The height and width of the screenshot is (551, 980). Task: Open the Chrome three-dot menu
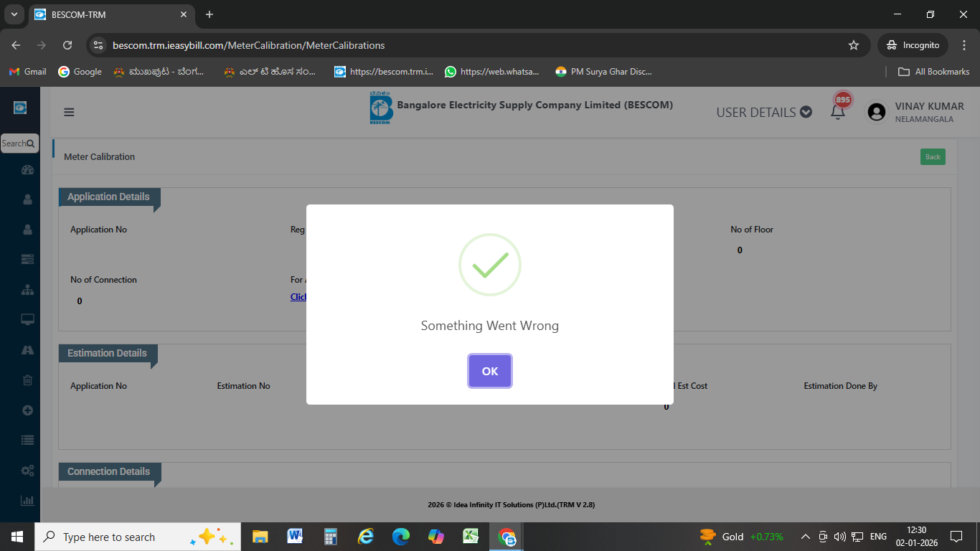[x=964, y=45]
